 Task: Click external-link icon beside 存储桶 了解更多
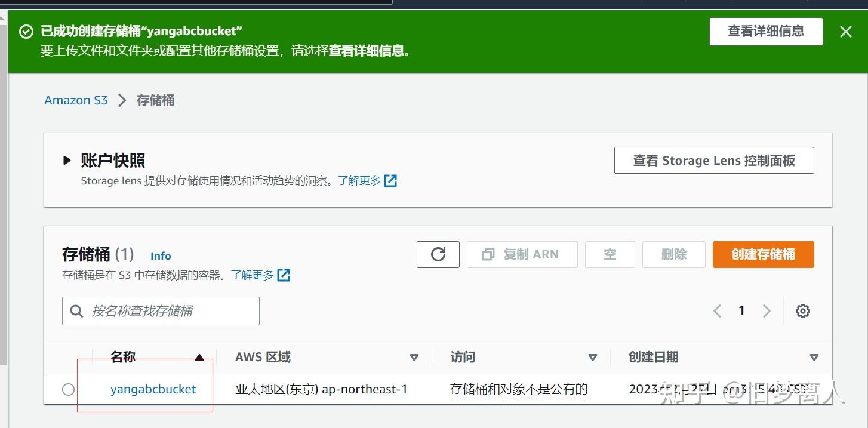click(284, 275)
